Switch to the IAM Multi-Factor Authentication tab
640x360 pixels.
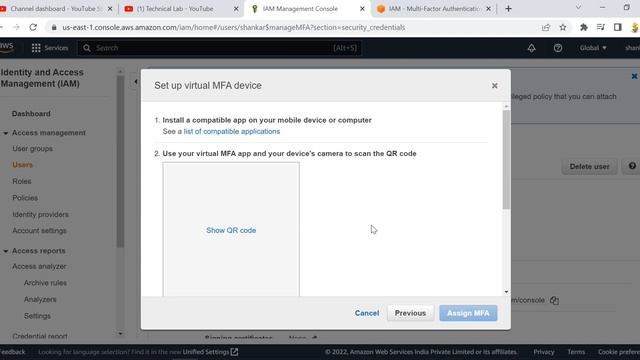click(429, 9)
